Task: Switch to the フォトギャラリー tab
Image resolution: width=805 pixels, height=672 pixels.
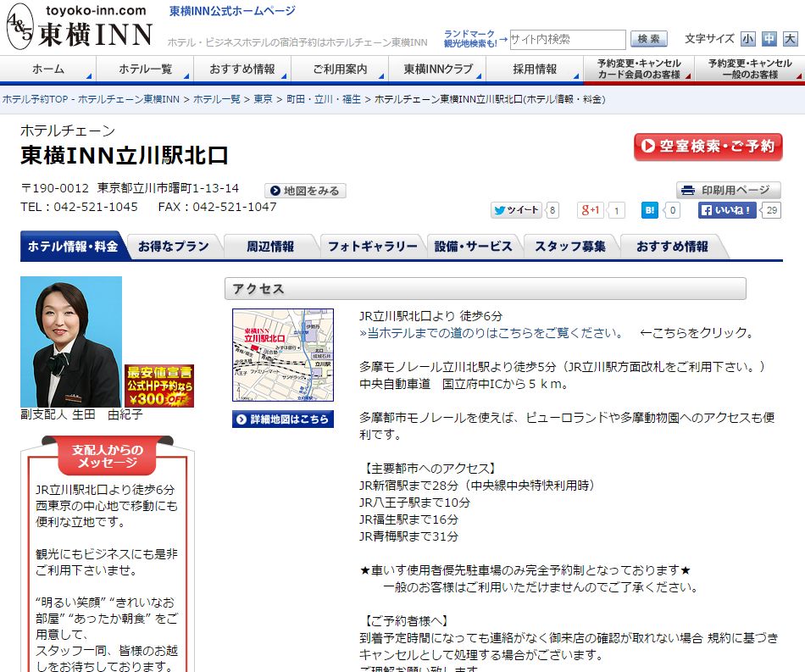Action: click(373, 247)
